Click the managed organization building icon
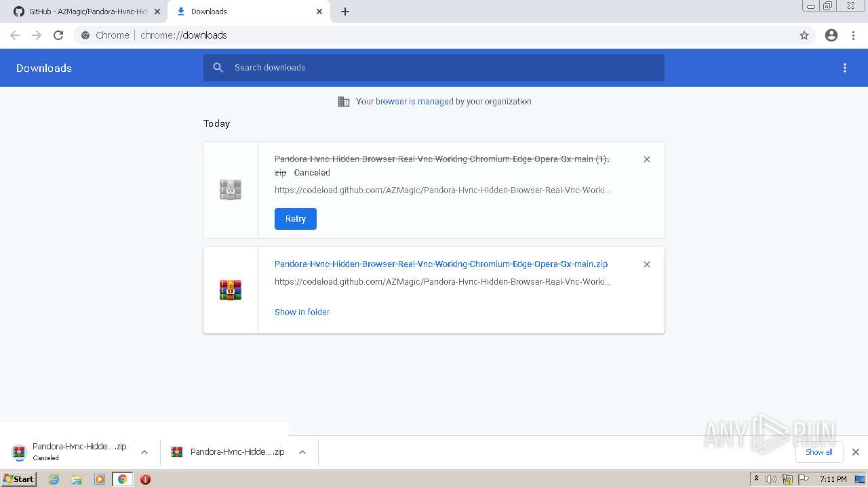 click(344, 102)
